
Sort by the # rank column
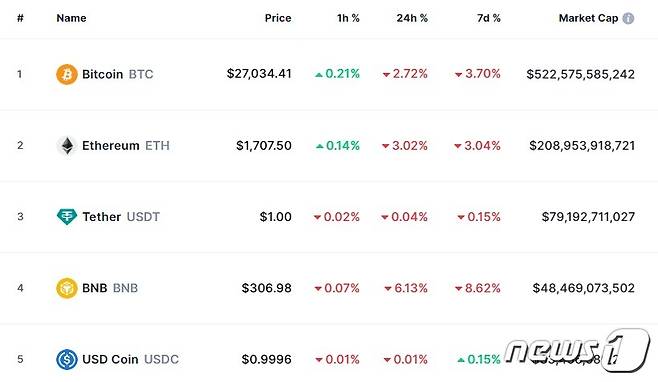(x=20, y=18)
